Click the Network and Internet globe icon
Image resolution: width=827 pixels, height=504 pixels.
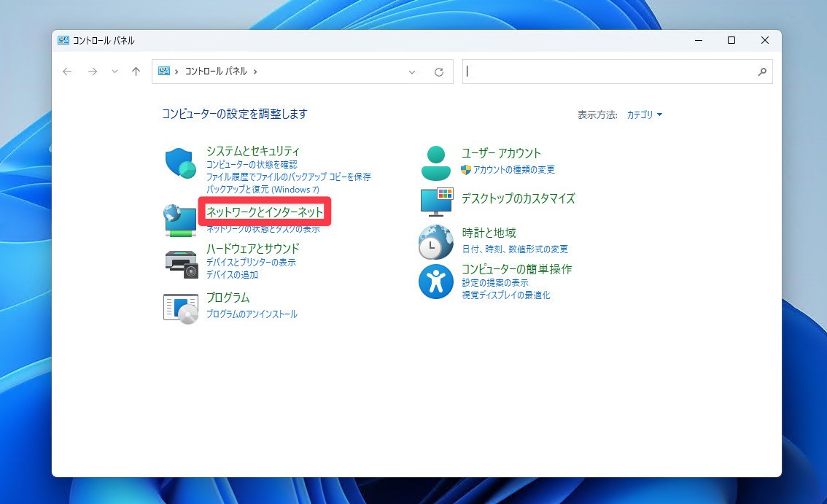pos(179,220)
